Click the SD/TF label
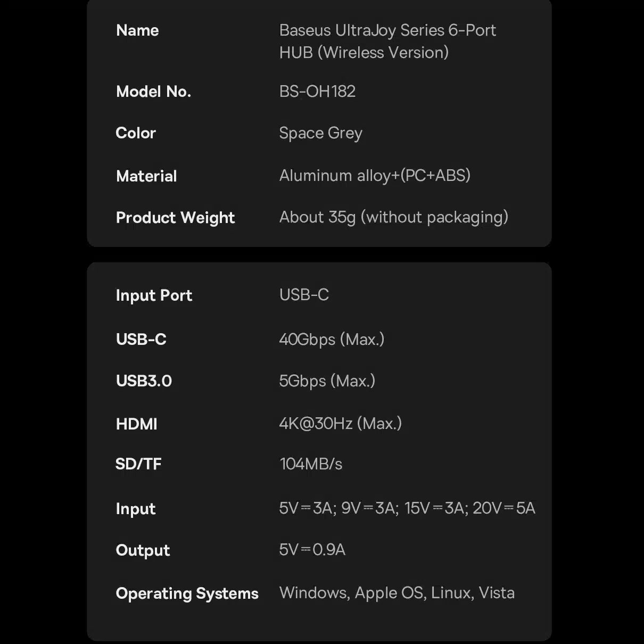The width and height of the screenshot is (644, 644). pyautogui.click(x=138, y=464)
